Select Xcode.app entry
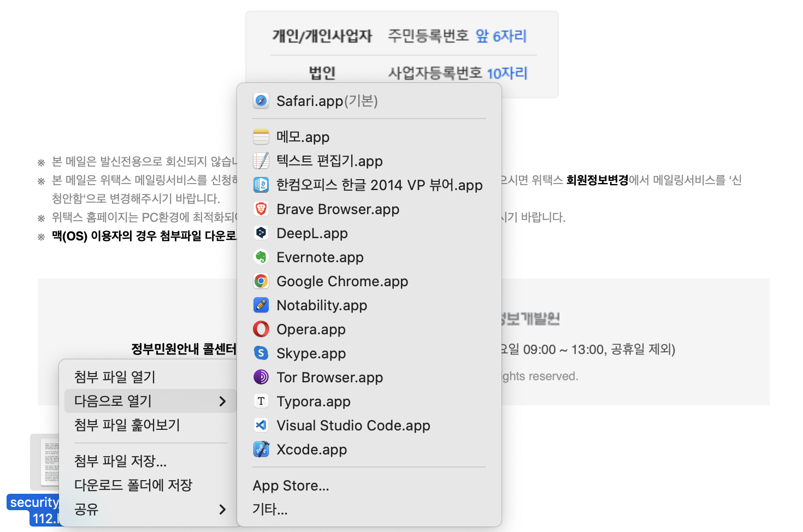Image resolution: width=803 pixels, height=532 pixels. click(x=369, y=449)
